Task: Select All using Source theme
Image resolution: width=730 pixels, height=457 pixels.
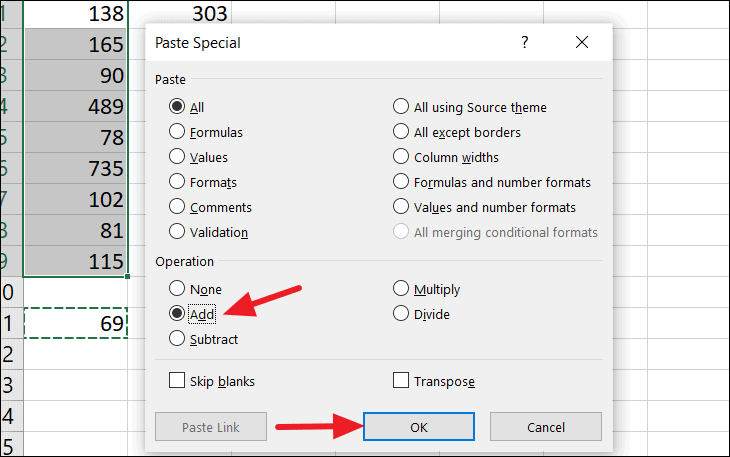Action: pyautogui.click(x=401, y=107)
